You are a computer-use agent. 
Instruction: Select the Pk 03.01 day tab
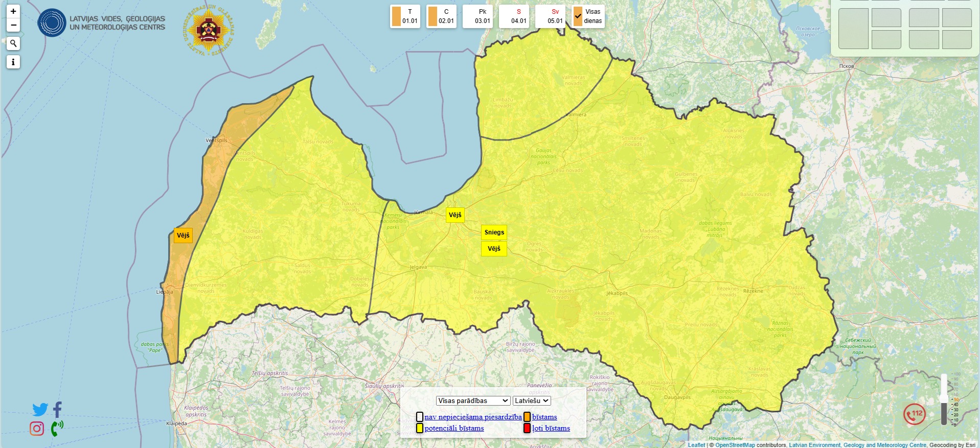477,16
